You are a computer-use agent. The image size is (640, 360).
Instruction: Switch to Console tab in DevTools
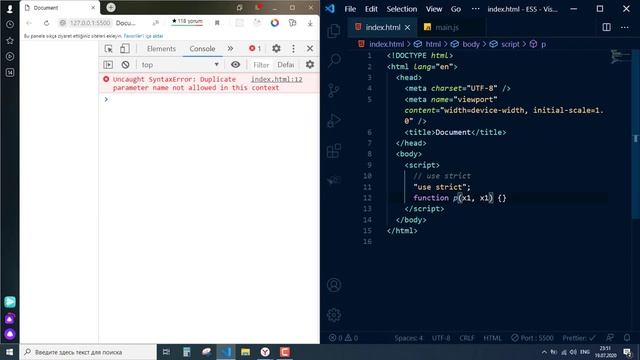(x=202, y=49)
